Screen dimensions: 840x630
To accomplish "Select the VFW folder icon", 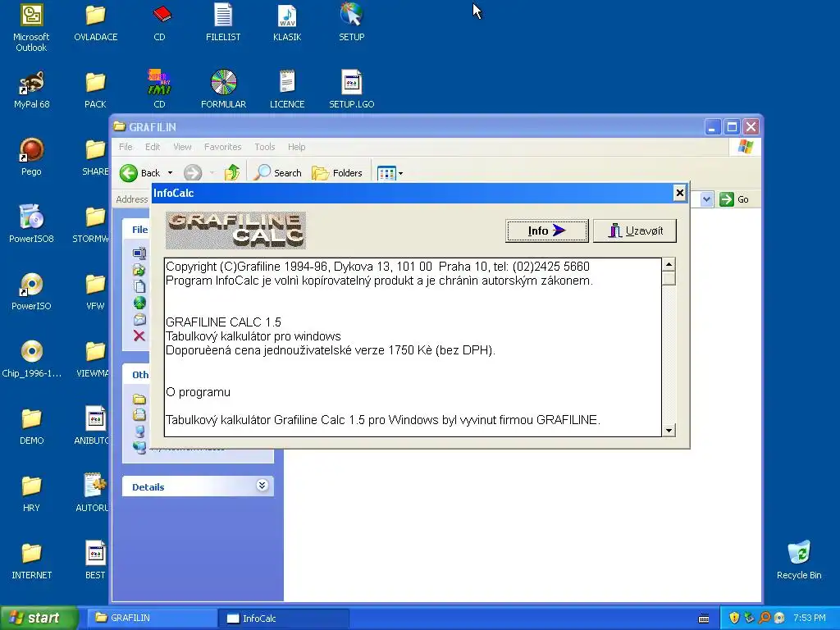I will point(95,292).
